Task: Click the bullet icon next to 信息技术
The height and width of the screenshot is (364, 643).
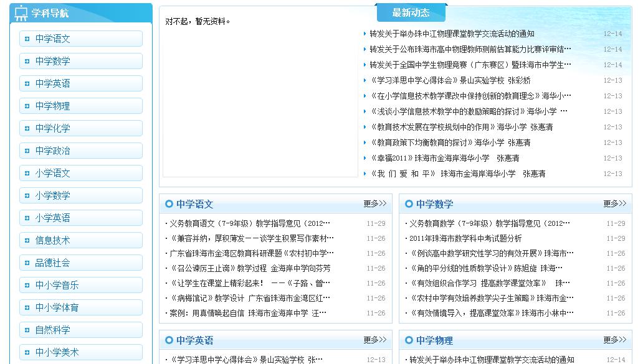Action: click(x=27, y=240)
